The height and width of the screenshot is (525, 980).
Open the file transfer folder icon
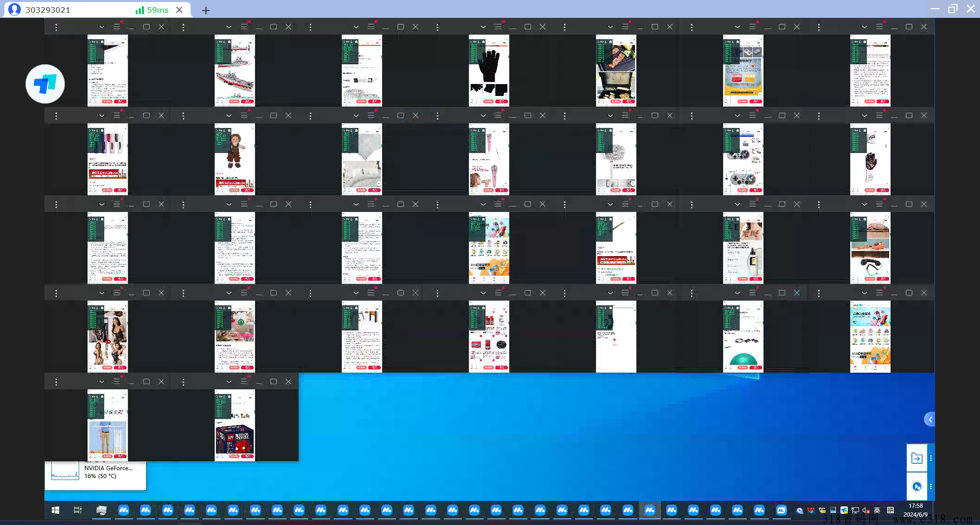pyautogui.click(x=917, y=458)
